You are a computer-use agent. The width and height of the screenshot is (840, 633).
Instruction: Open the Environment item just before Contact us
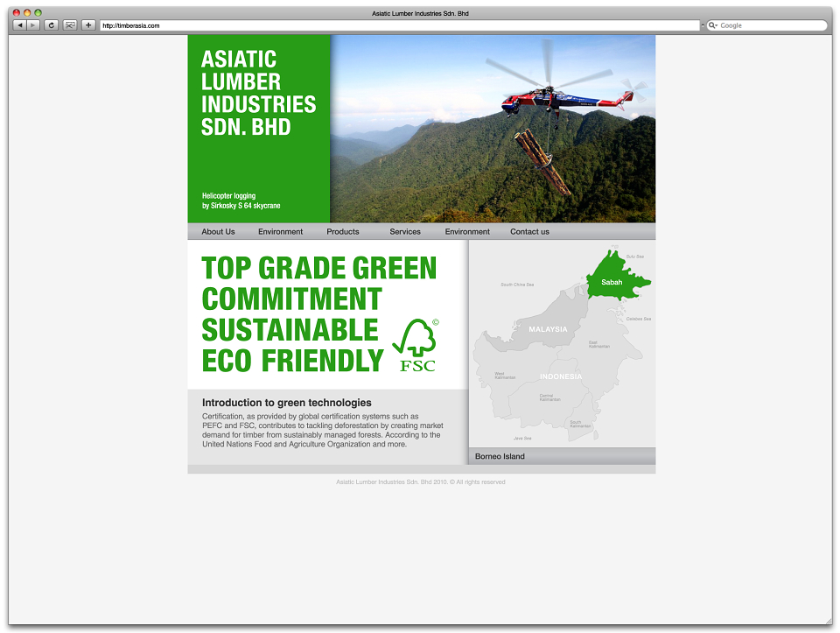coord(467,231)
